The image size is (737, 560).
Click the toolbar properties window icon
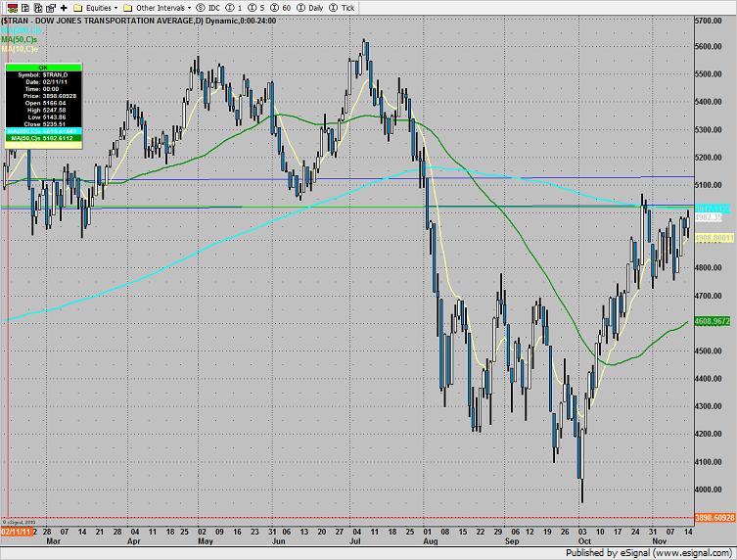click(51, 8)
